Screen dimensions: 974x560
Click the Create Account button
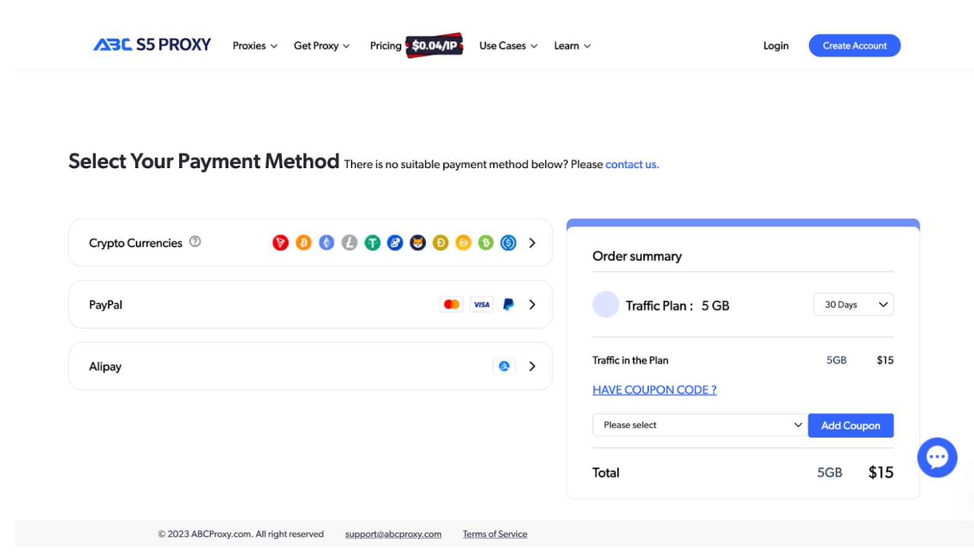pyautogui.click(x=855, y=46)
